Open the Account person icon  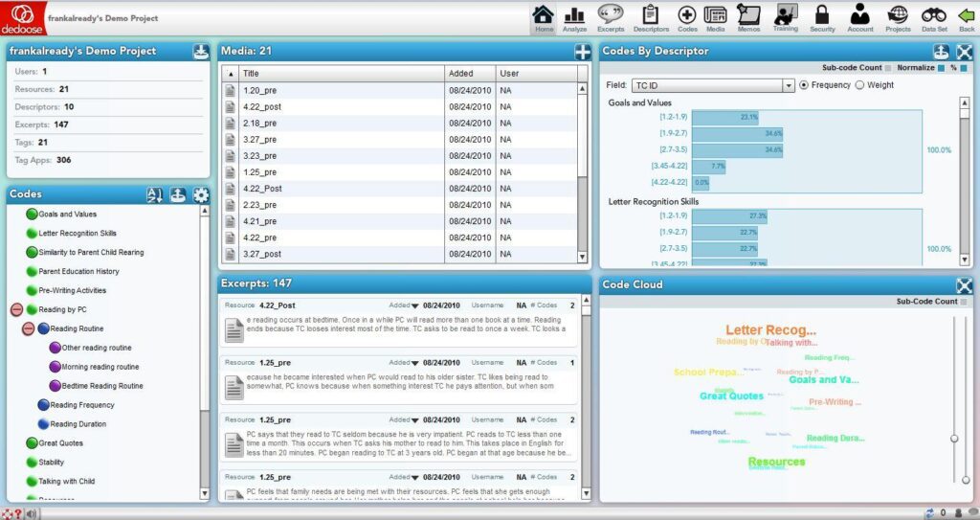coord(860,18)
